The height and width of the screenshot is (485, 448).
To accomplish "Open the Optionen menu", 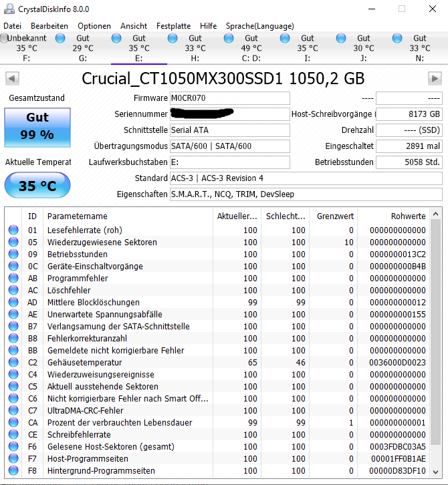I will pyautogui.click(x=94, y=26).
